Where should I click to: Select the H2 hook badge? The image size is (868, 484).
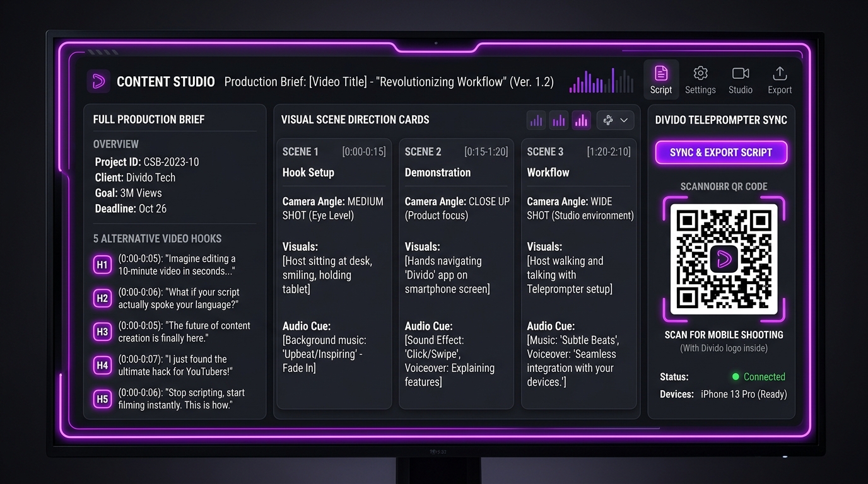(x=102, y=298)
